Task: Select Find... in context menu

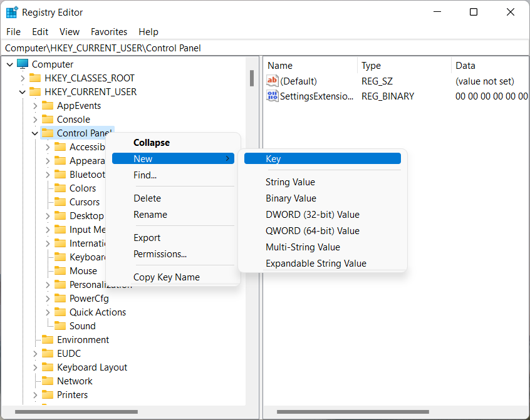Action: 173,175
